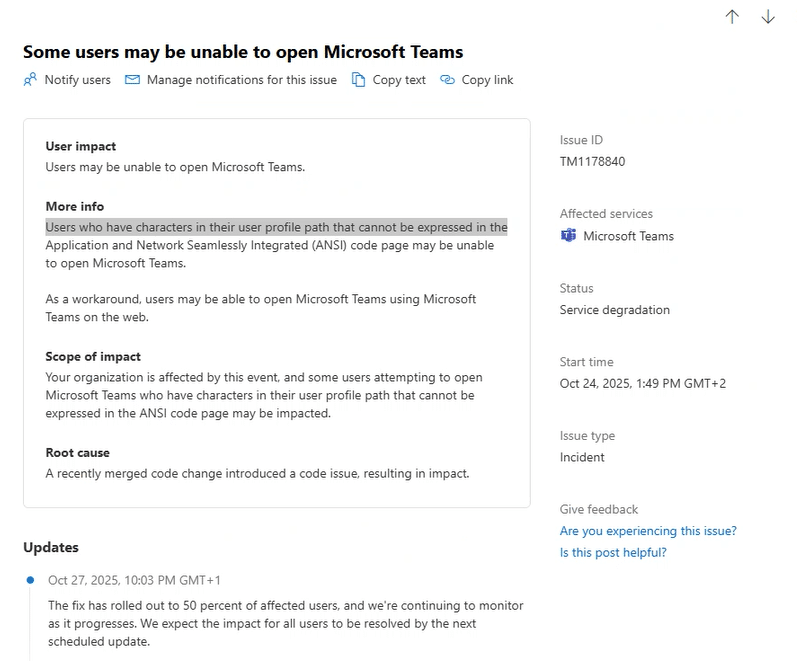Click the issue title heading
Image resolution: width=797 pixels, height=661 pixels.
click(243, 51)
